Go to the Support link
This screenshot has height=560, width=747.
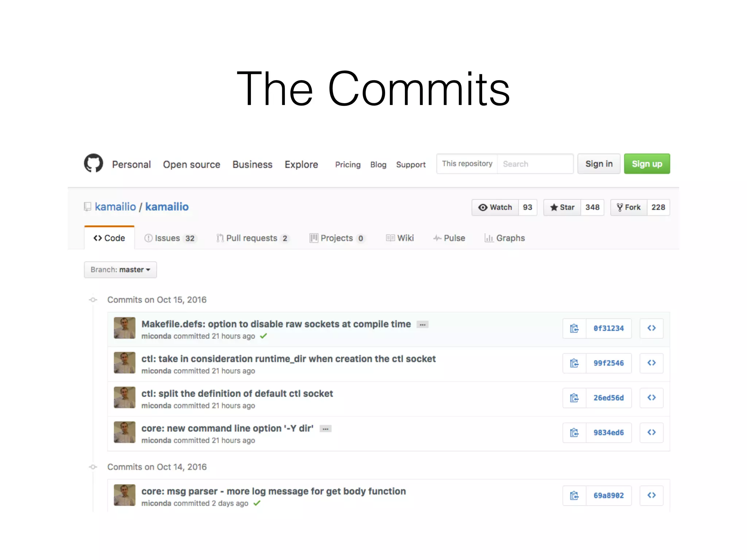[411, 165]
